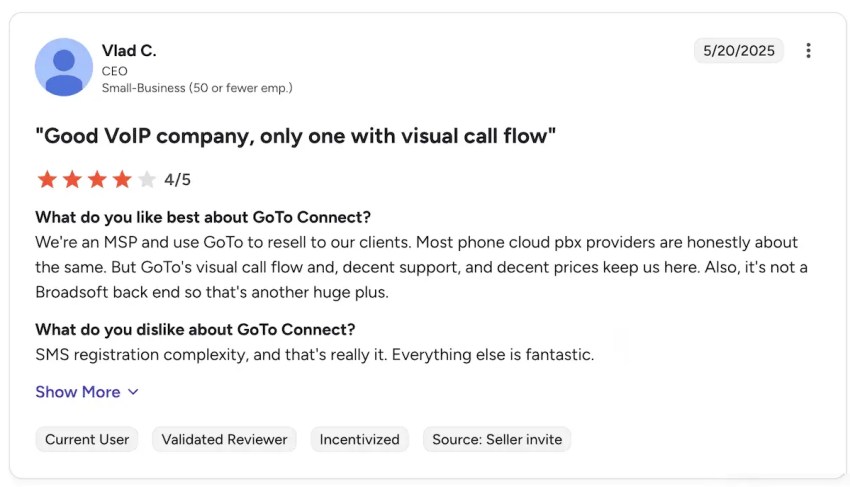
Task: Click "What do you dislike about GoTo Connect?" heading
Action: 195,329
